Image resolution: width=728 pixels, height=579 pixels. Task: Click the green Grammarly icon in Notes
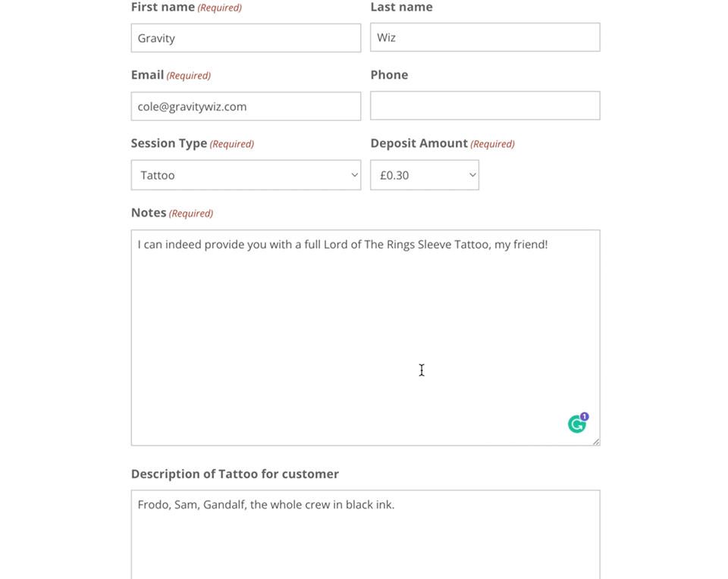[576, 424]
